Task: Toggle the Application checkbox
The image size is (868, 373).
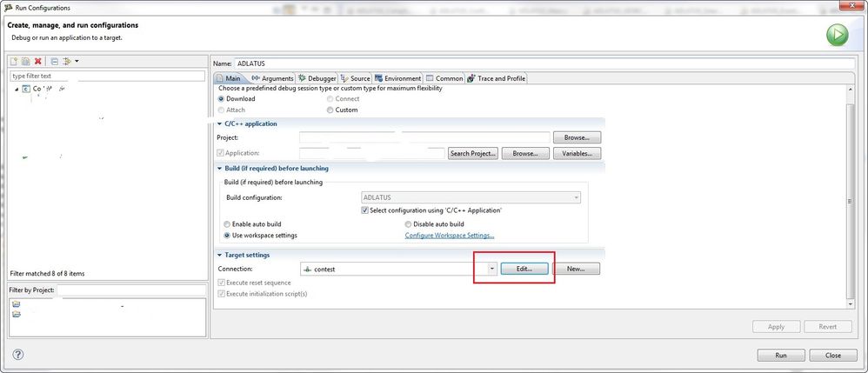Action: [220, 153]
